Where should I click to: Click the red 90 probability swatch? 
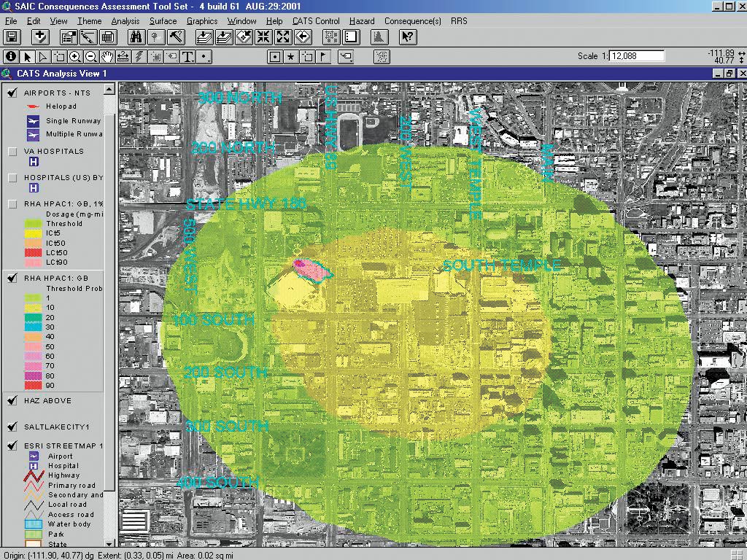(x=33, y=385)
